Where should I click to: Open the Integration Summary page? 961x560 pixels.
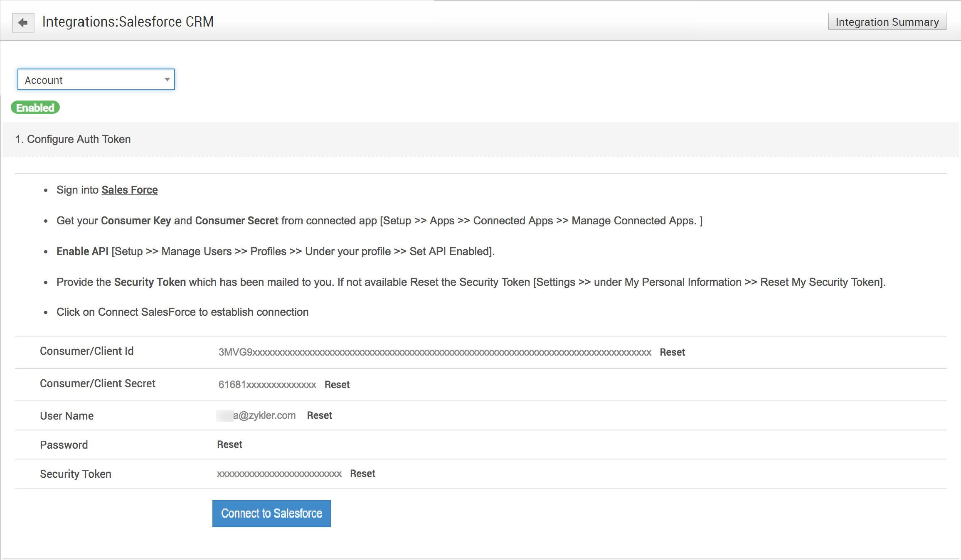click(x=887, y=22)
